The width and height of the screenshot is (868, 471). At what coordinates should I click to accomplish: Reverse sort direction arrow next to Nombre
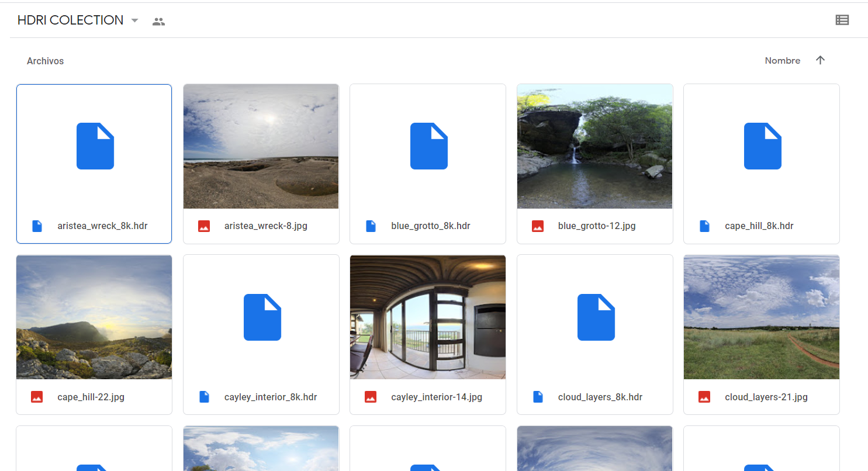coord(820,60)
